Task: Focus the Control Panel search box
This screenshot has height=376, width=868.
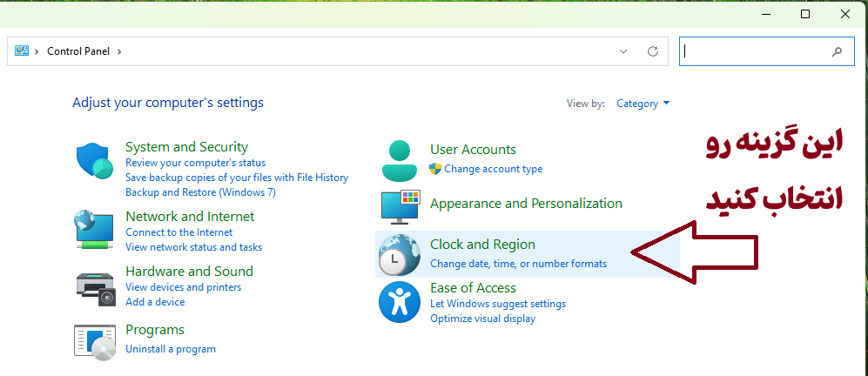Action: 767,51
